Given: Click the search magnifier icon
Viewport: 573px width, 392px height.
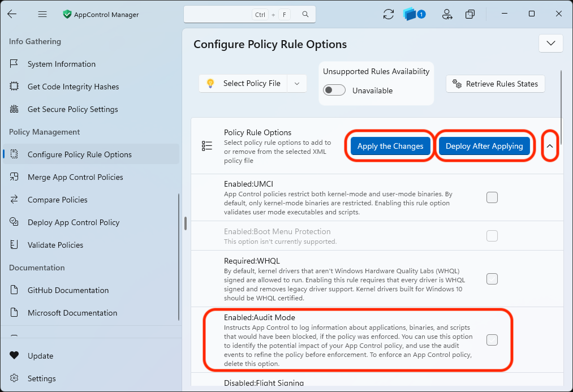Looking at the screenshot, I should (305, 14).
